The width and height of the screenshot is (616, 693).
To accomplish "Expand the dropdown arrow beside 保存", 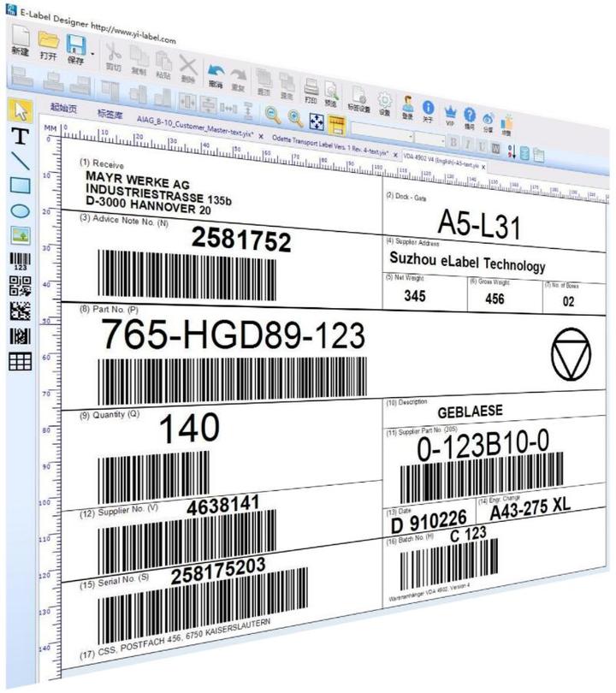I will click(92, 55).
